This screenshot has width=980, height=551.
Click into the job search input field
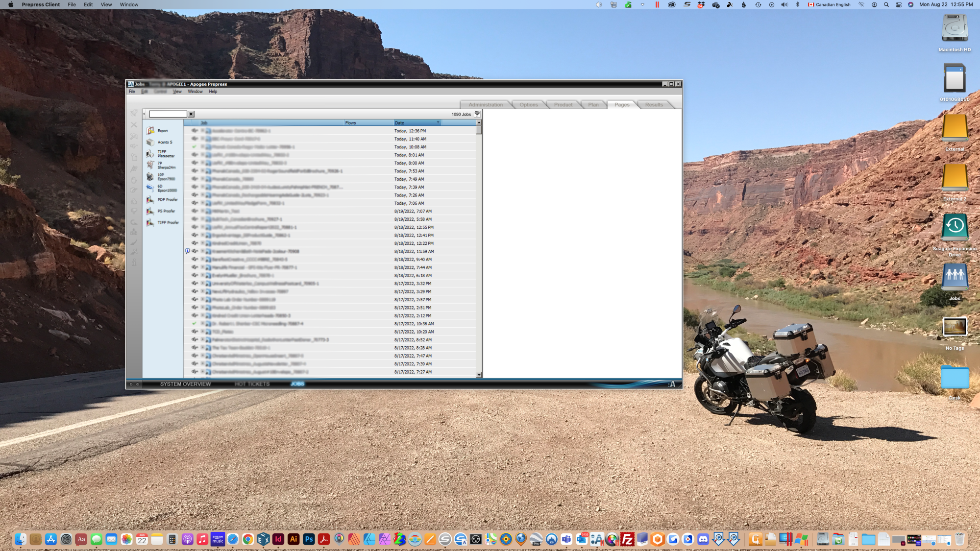(168, 114)
